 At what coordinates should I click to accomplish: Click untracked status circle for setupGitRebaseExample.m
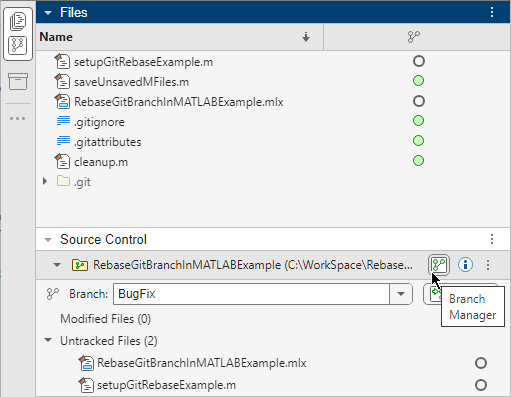(481, 385)
